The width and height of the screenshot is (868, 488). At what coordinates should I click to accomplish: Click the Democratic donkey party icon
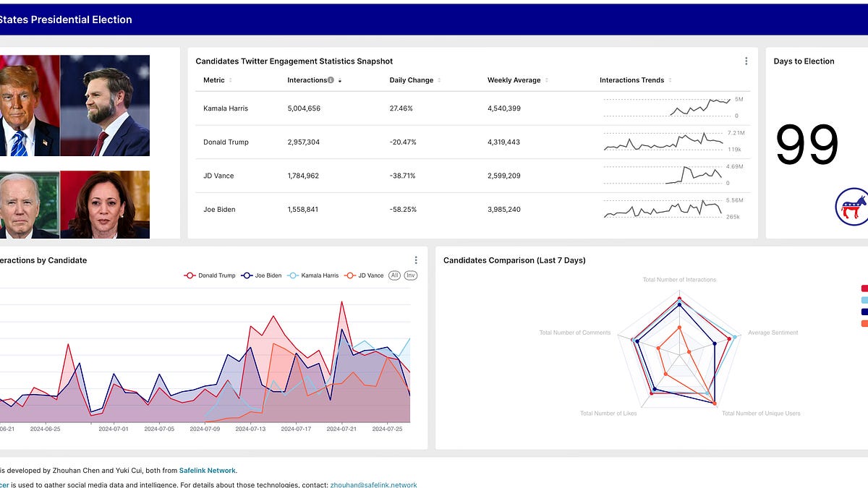point(851,206)
